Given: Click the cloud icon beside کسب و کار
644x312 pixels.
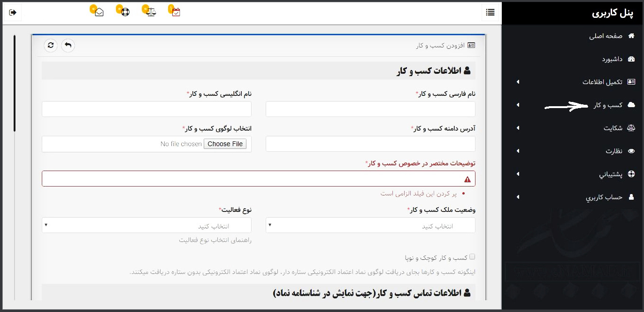Looking at the screenshot, I should tap(631, 105).
